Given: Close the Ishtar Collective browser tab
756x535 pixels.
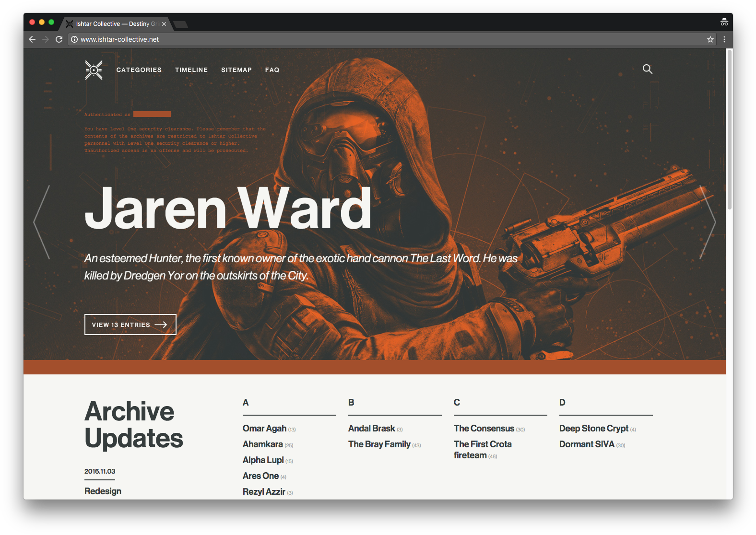Looking at the screenshot, I should coord(164,24).
